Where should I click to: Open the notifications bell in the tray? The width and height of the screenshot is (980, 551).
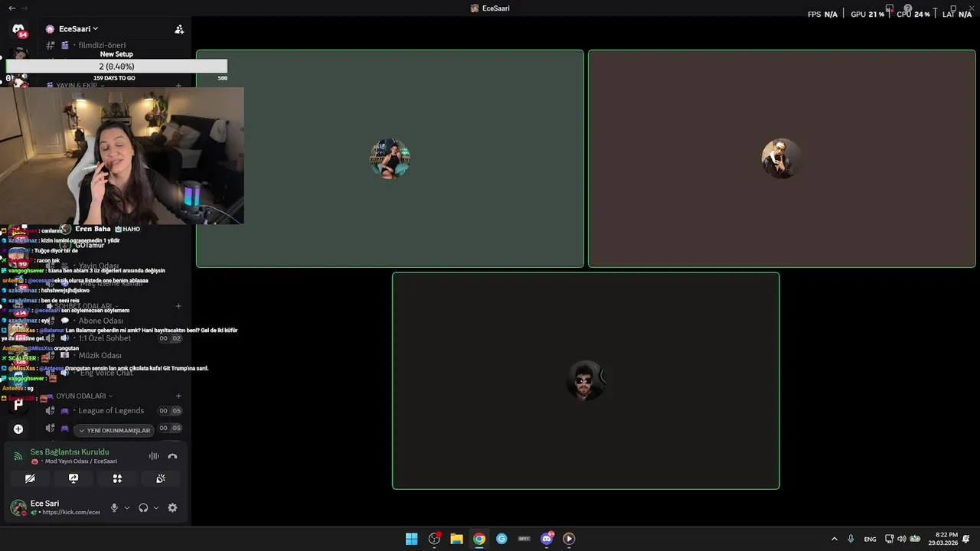click(966, 539)
